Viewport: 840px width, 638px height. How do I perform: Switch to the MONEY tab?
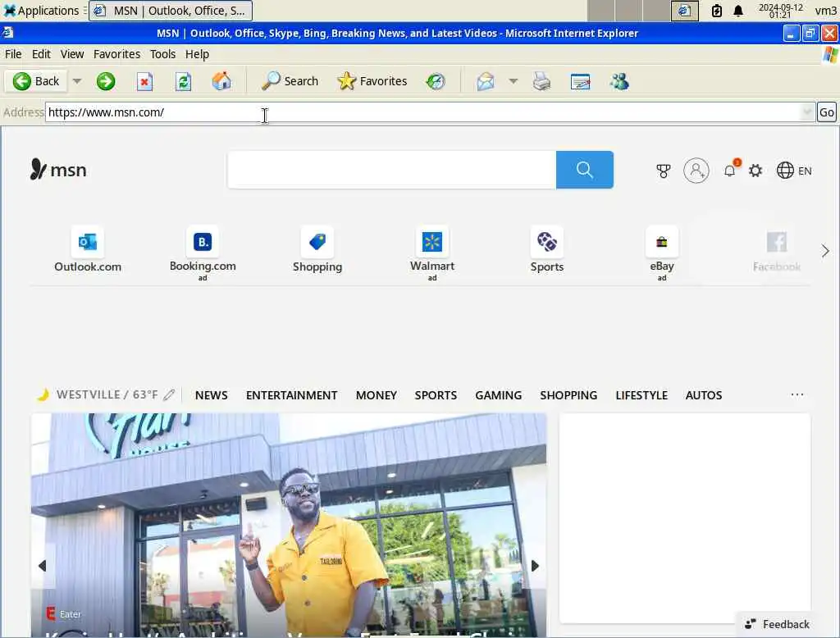(x=376, y=395)
